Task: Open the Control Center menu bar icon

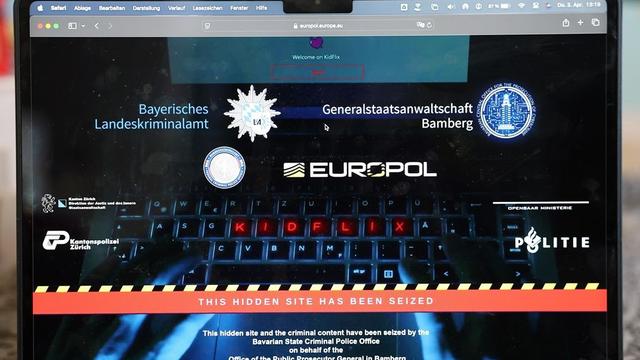Action: point(536,6)
